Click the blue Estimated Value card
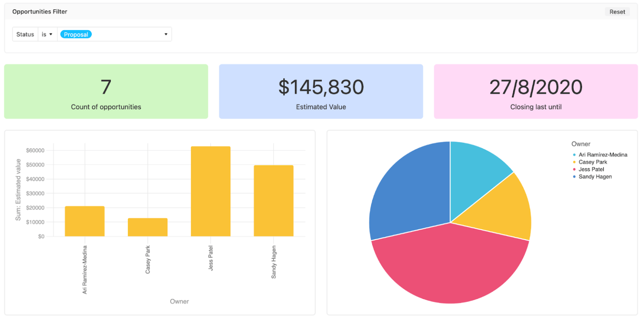Viewport: 644px width, 319px height. pos(321,91)
